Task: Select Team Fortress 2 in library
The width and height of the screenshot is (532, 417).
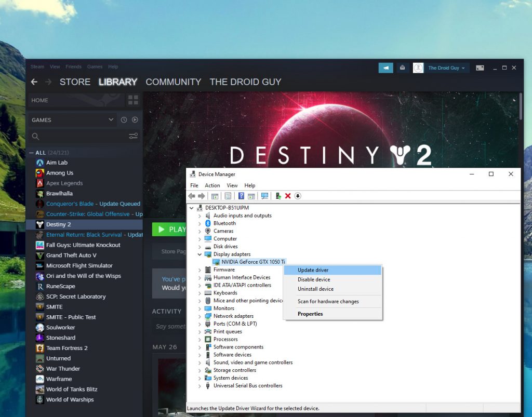Action: pos(67,348)
